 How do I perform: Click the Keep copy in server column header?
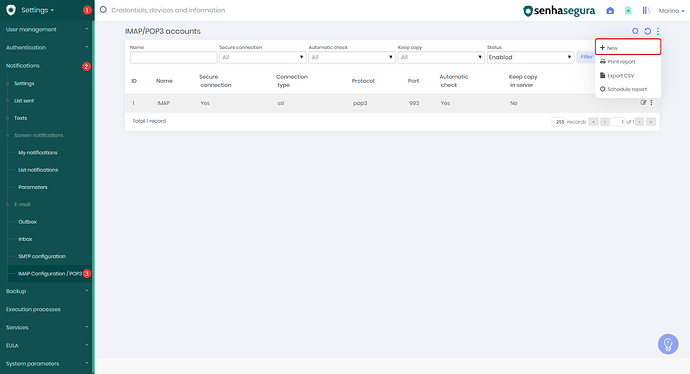[523, 81]
